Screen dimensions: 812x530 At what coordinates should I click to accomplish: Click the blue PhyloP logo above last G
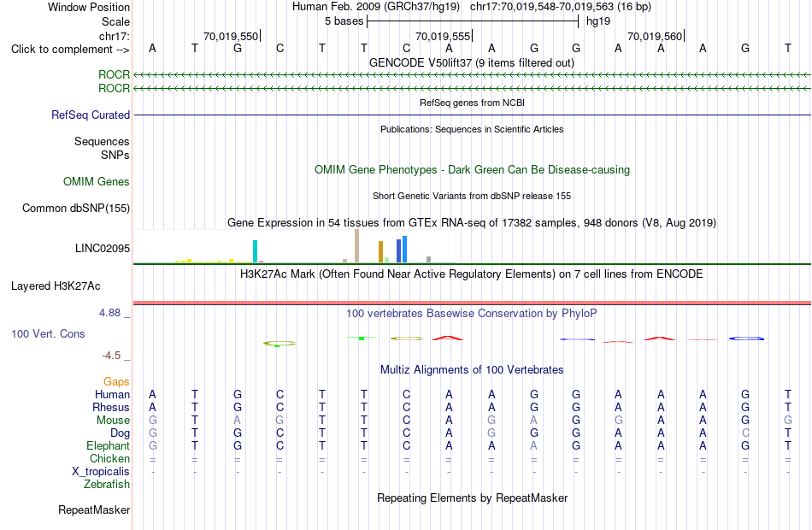746,339
